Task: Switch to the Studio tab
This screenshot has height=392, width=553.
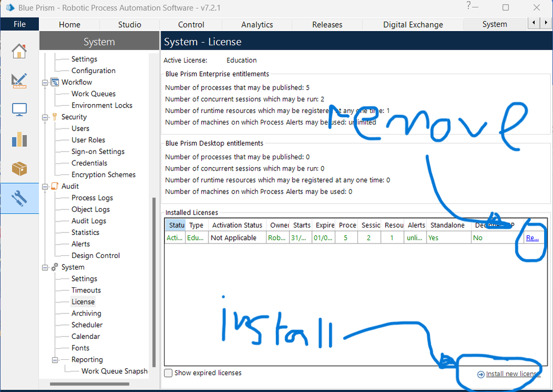Action: click(x=130, y=25)
